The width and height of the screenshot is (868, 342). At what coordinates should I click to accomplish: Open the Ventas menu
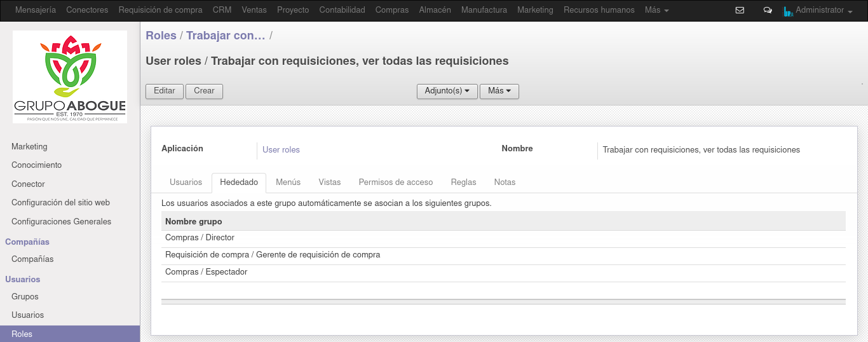click(254, 10)
